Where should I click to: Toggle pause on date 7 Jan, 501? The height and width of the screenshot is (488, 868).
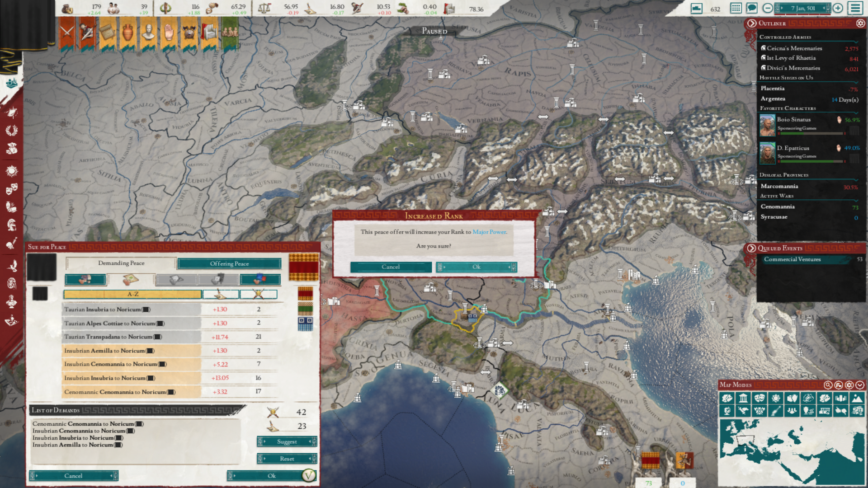803,8
